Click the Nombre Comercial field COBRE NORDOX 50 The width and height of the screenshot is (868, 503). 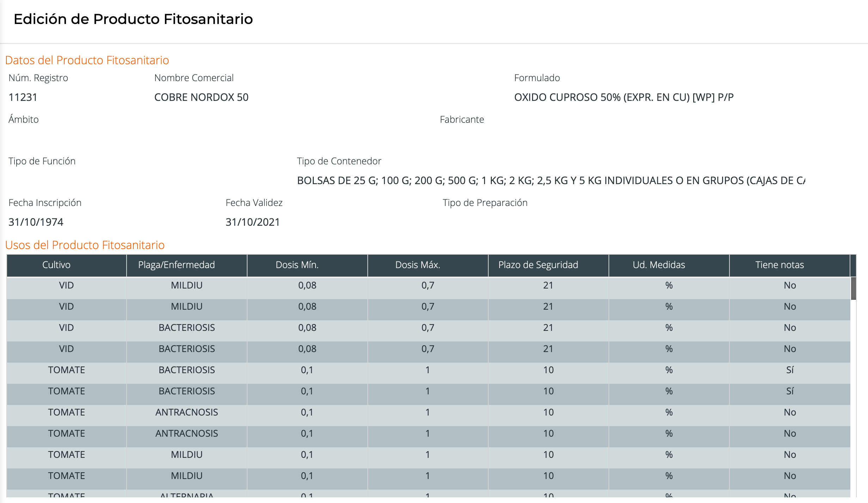[201, 97]
